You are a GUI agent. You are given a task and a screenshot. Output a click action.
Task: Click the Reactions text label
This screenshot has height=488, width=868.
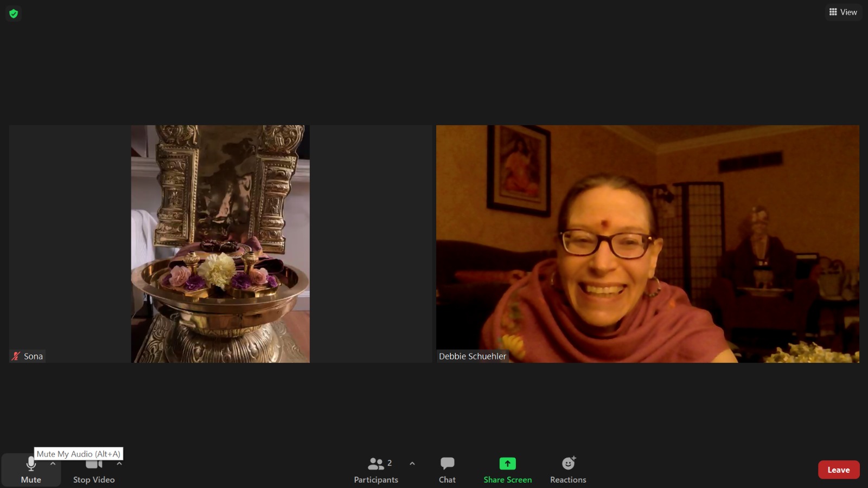(568, 480)
